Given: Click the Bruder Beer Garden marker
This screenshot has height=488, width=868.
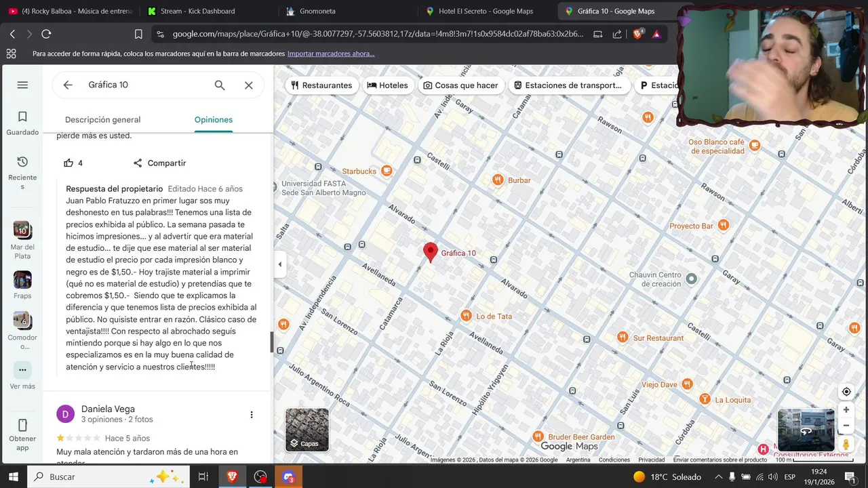Looking at the screenshot, I should point(538,436).
